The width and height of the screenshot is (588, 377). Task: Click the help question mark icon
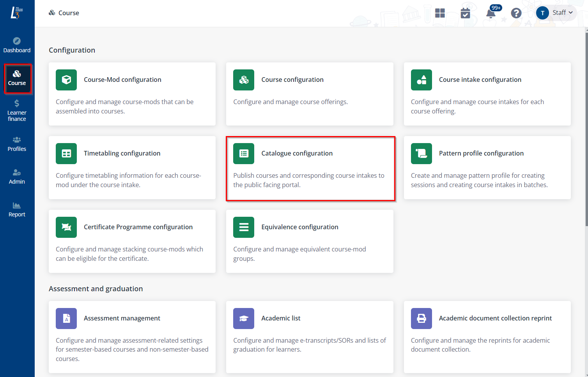point(516,13)
